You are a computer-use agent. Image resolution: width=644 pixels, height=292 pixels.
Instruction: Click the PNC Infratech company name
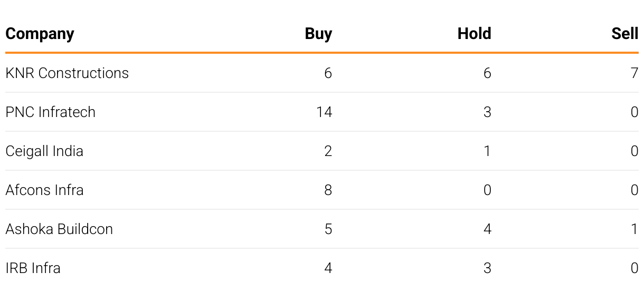[51, 112]
